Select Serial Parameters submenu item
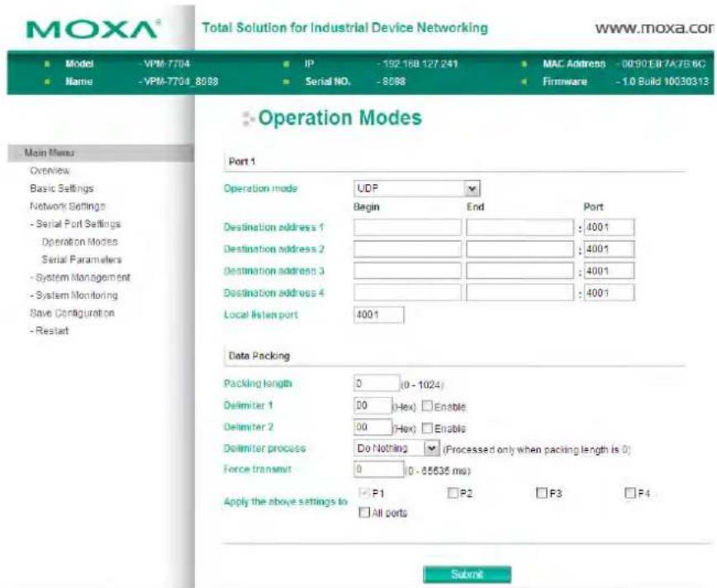The width and height of the screenshot is (717, 588). (82, 259)
